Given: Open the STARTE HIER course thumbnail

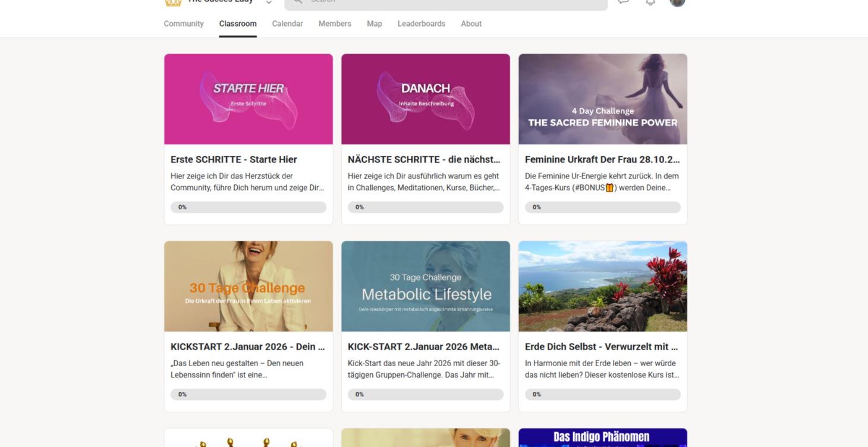Looking at the screenshot, I should click(249, 99).
